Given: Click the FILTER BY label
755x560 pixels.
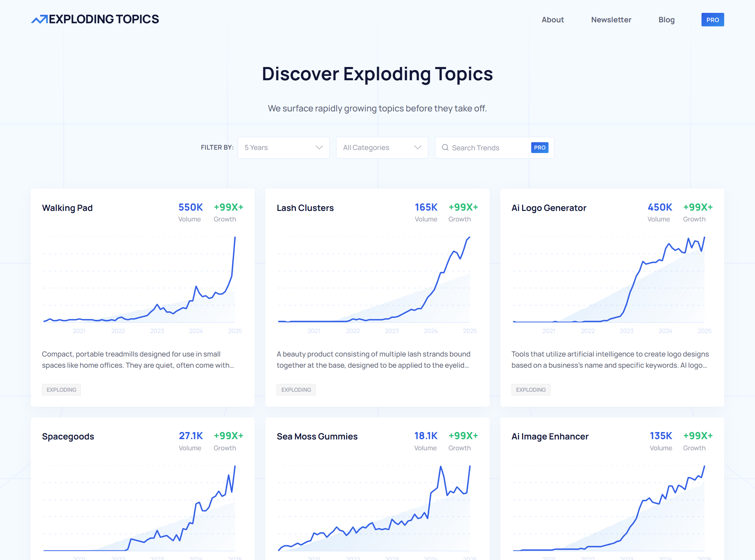Looking at the screenshot, I should point(217,148).
